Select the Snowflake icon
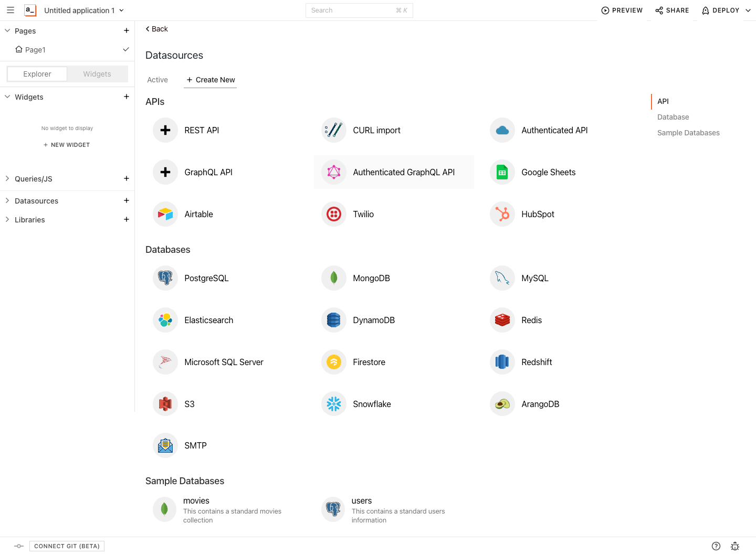 (x=334, y=404)
